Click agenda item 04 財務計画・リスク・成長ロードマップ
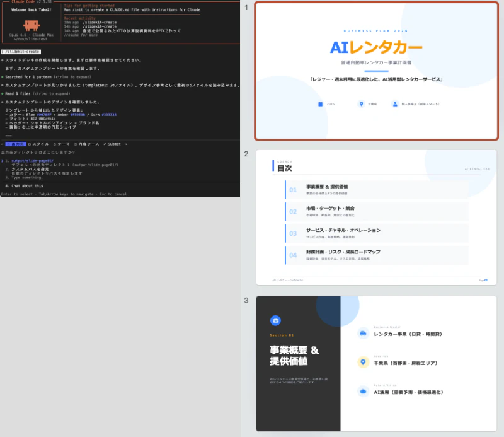 [376, 255]
